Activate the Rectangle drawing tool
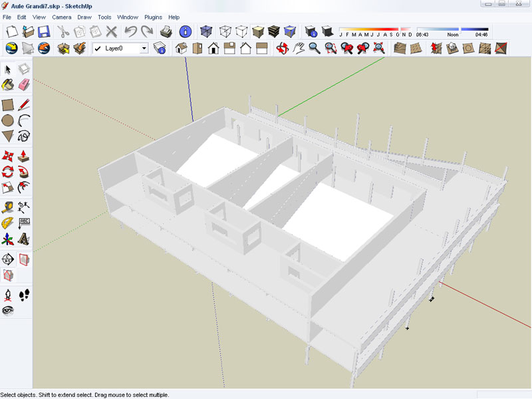The image size is (532, 399). click(x=8, y=105)
